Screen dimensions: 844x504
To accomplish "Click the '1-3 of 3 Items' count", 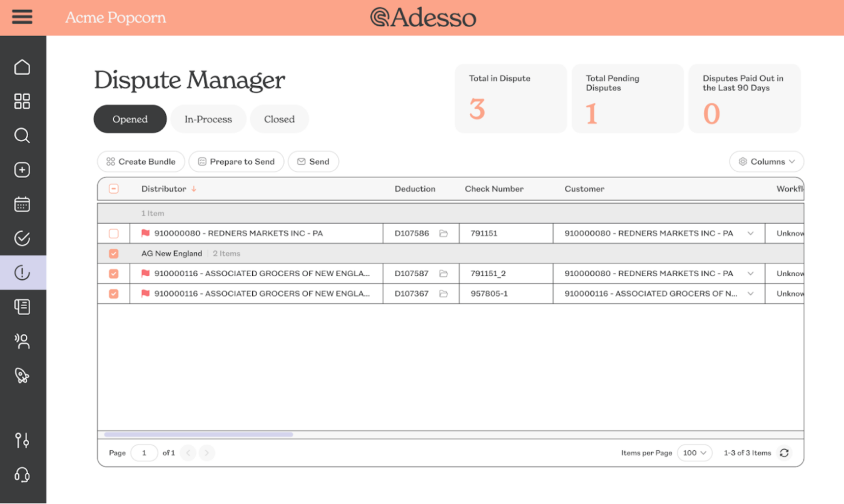I will click(747, 453).
